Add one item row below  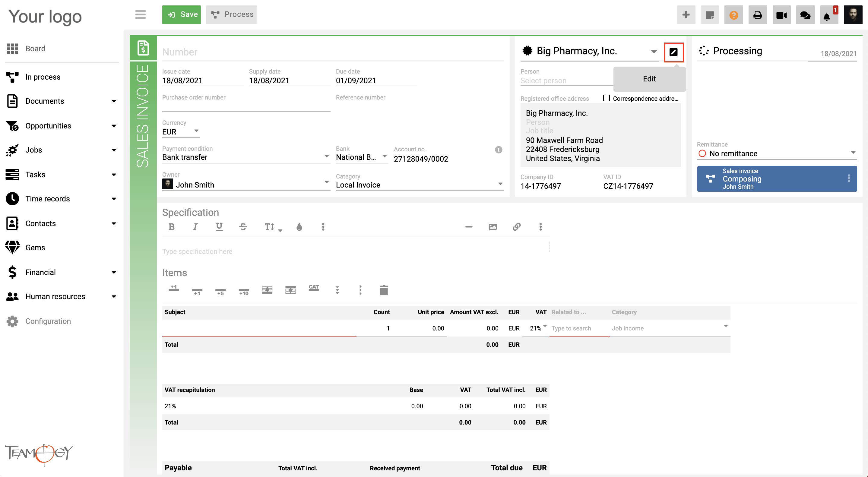[197, 292]
